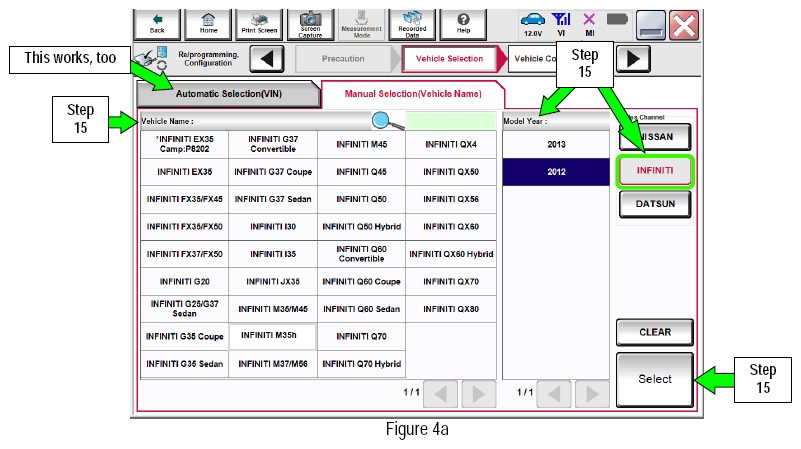This screenshot has height=449, width=801.
Task: Go to the next step arrow
Action: (633, 59)
